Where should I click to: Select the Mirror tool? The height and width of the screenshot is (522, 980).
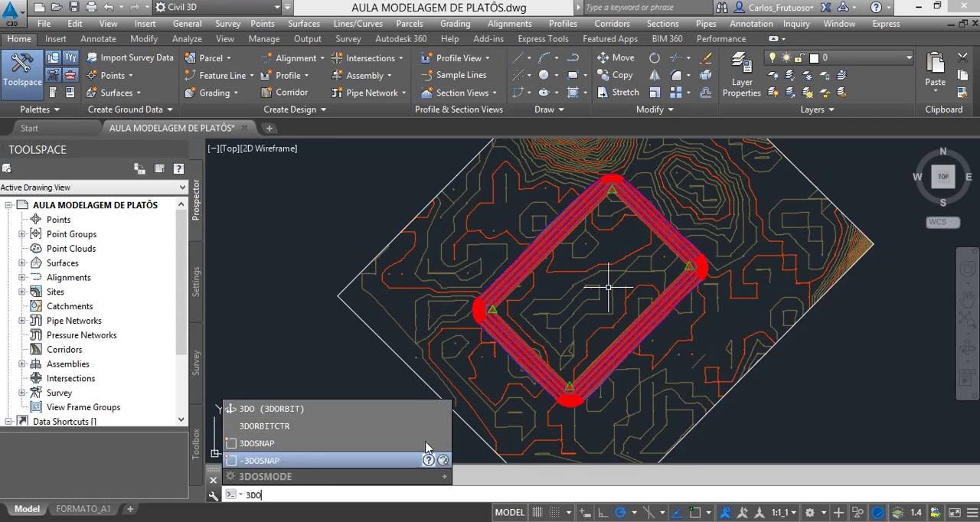[x=655, y=75]
